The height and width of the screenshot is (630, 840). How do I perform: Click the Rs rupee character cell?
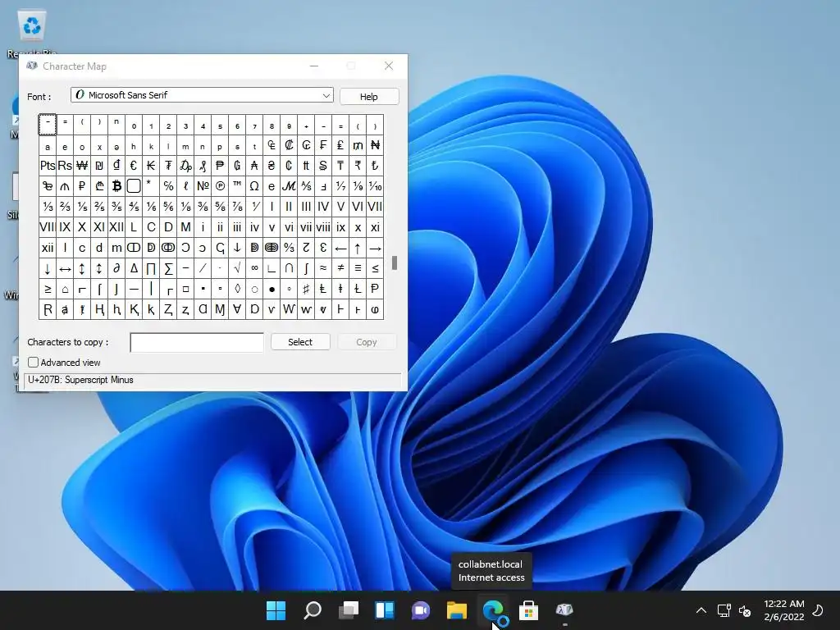pos(65,166)
